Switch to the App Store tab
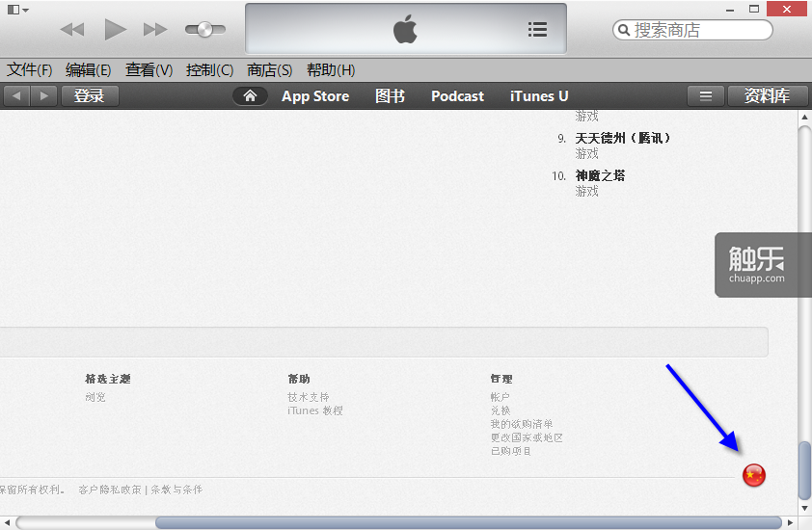This screenshot has width=812, height=530. click(315, 96)
